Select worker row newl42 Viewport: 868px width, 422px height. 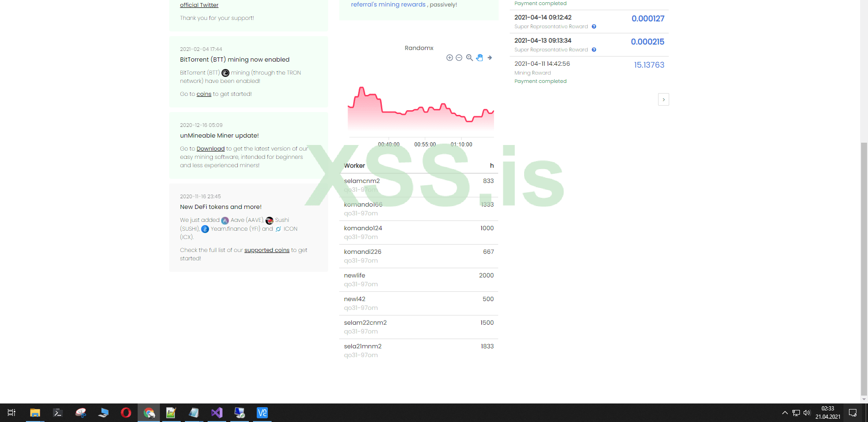point(419,303)
